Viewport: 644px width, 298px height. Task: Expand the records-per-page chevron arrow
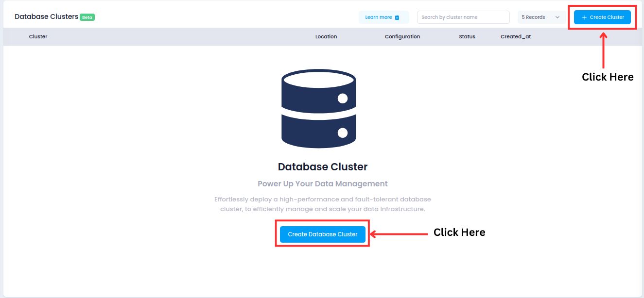[x=557, y=17]
